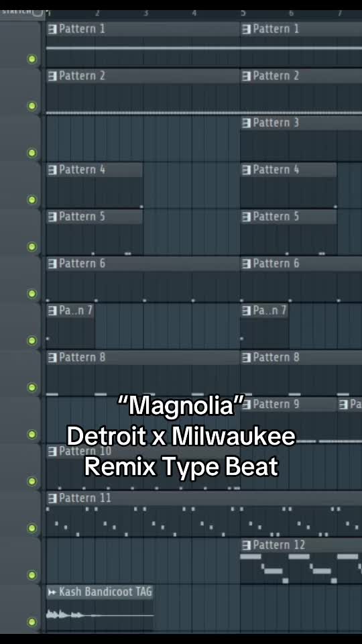Open the Kash Bandicoot TAG audio clip icon
This screenshot has width=362, height=644.
52,592
